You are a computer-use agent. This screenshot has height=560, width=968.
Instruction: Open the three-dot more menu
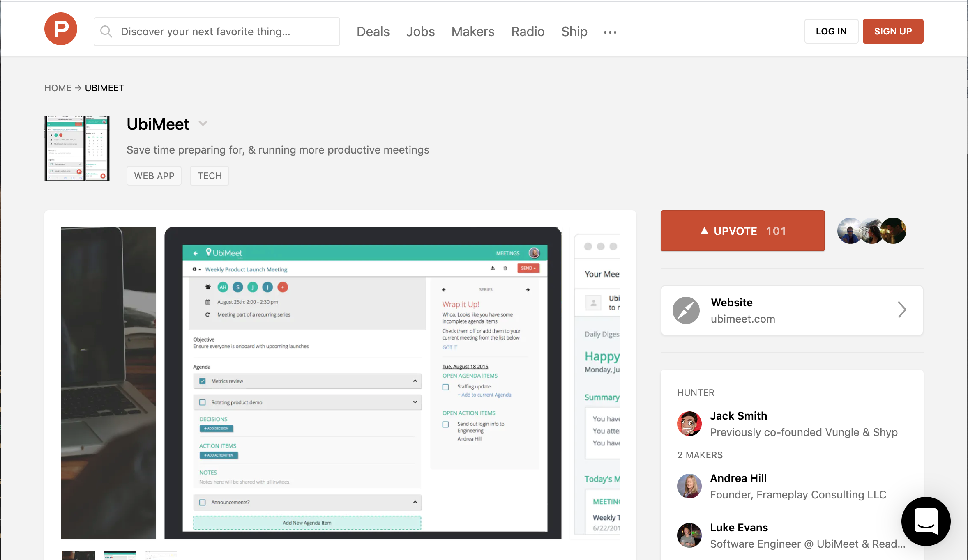610,32
